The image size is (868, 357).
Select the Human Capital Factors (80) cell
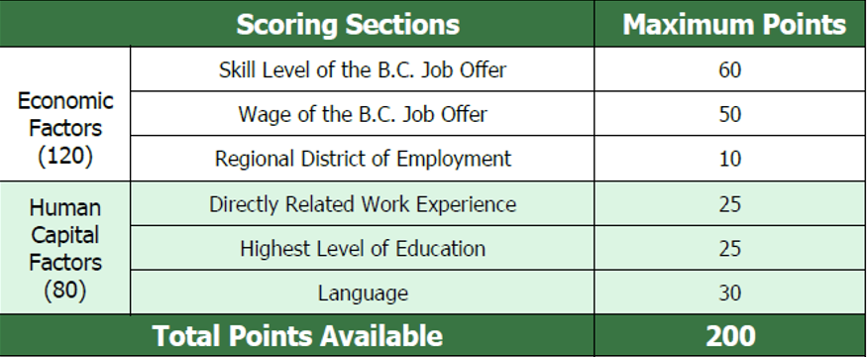(65, 248)
